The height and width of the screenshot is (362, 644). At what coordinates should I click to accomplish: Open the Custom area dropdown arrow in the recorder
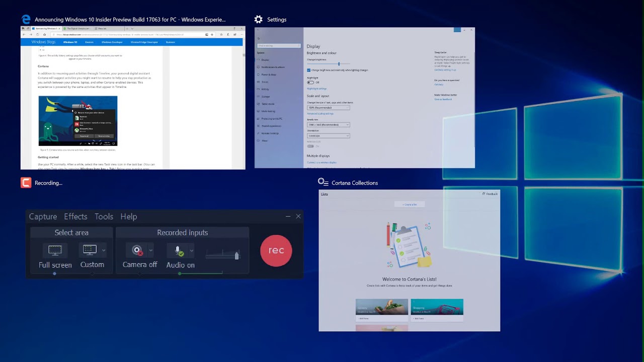click(104, 250)
